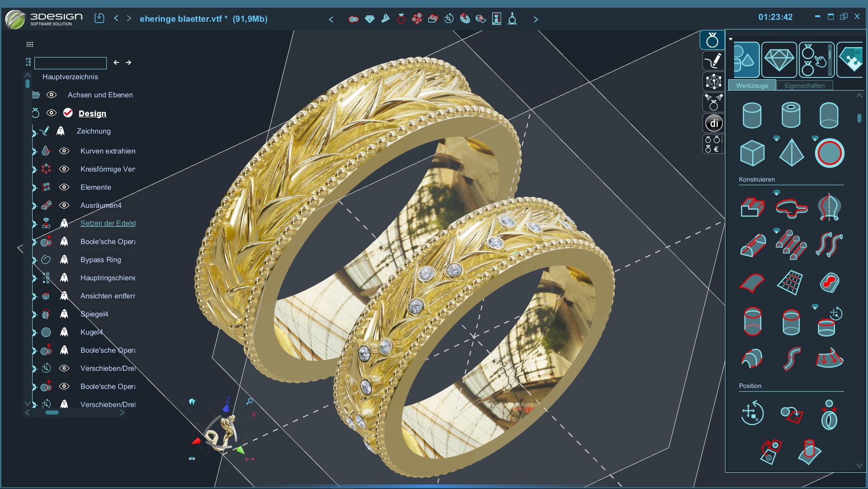
Task: Open the ring stand display tool in toolbar
Action: 512,19
